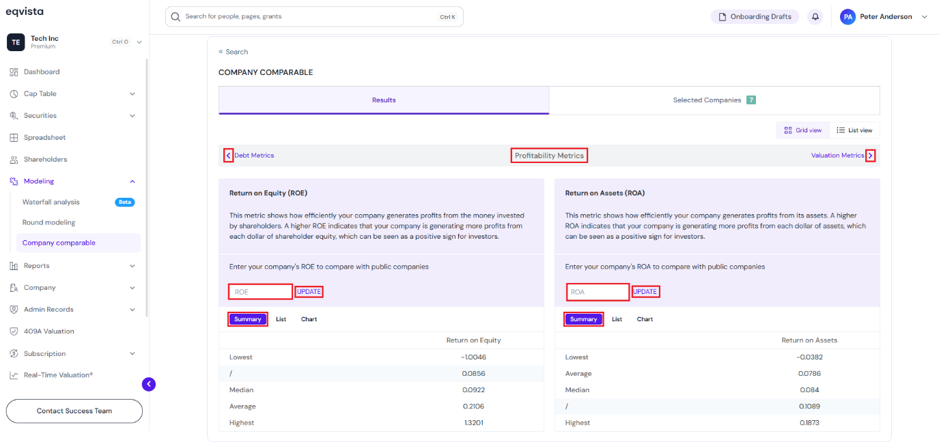The height and width of the screenshot is (444, 939).
Task: Click the eqvista logo
Action: pos(25,11)
